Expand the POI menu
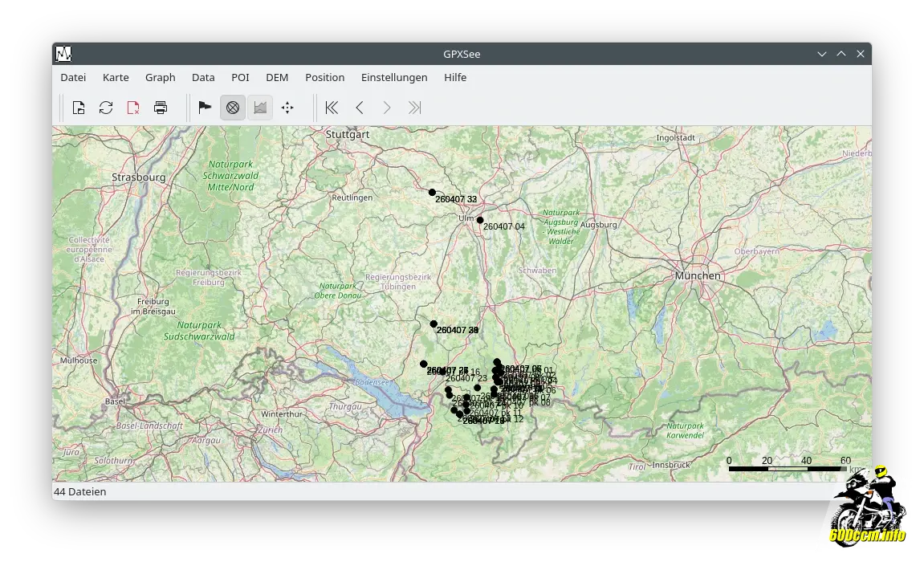The image size is (924, 562). pos(240,78)
